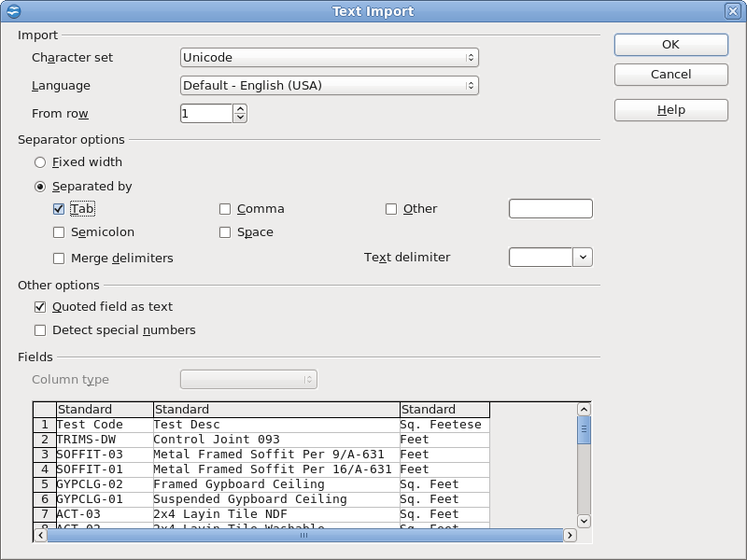The width and height of the screenshot is (747, 560).
Task: Open the Help button
Action: 670,109
